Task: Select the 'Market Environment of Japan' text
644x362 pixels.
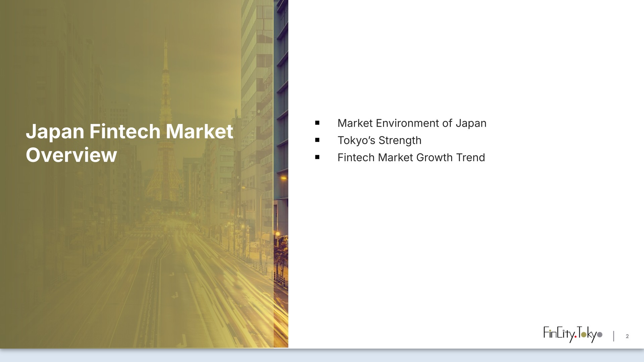Action: [x=412, y=123]
